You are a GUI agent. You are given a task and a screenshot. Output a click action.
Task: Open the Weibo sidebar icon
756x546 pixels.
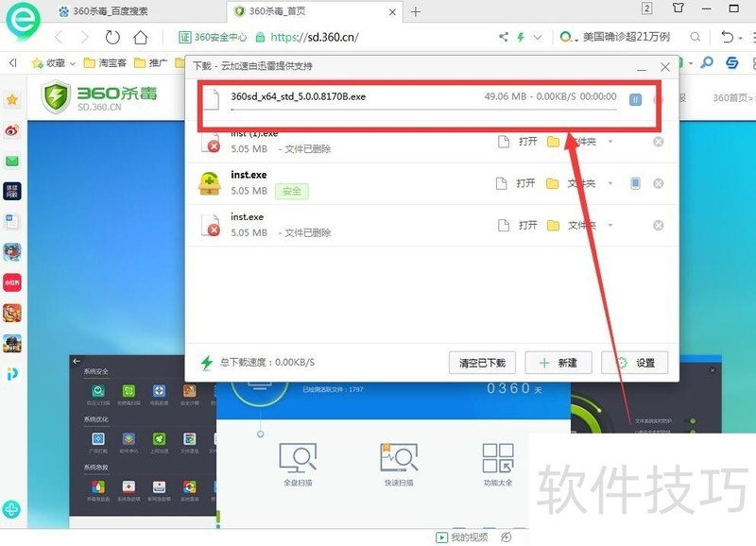(x=12, y=130)
